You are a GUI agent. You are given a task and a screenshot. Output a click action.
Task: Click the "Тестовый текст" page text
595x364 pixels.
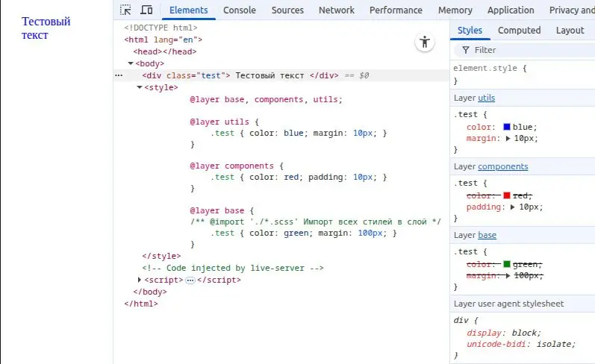[46, 28]
